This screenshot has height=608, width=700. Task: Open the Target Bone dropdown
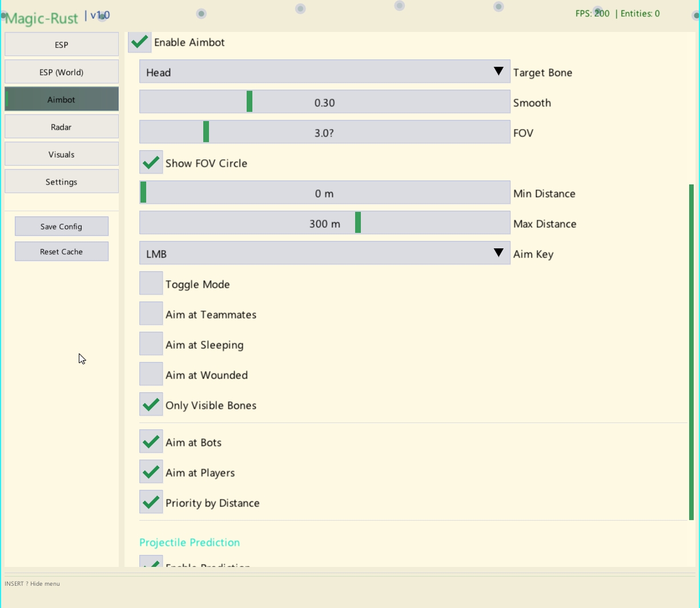click(x=324, y=72)
